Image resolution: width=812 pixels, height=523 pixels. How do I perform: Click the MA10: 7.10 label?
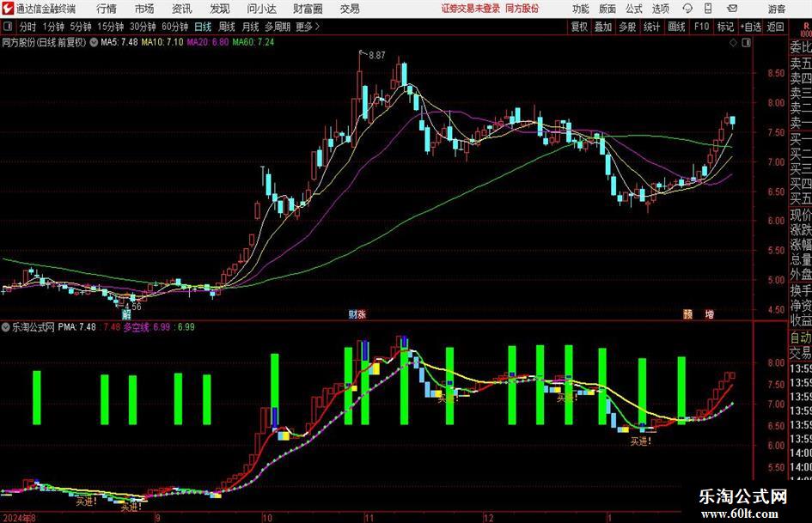click(162, 42)
